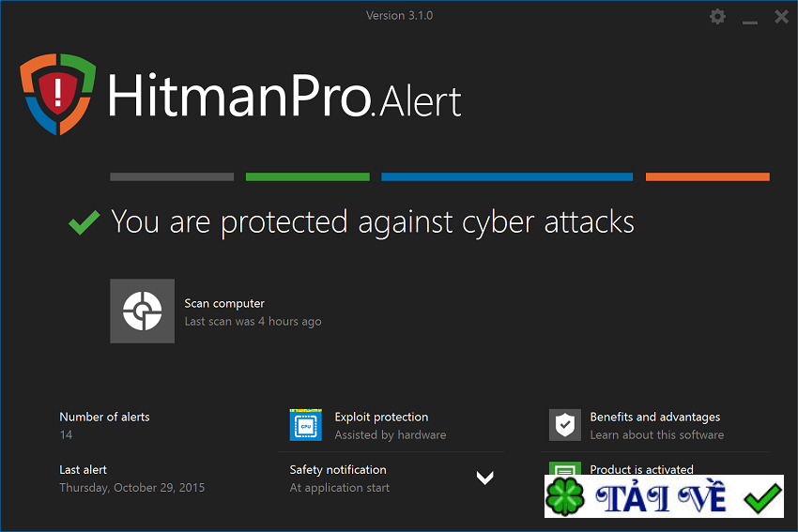Select the blue tab bar segment
Image resolution: width=798 pixels, height=532 pixels.
coord(507,176)
